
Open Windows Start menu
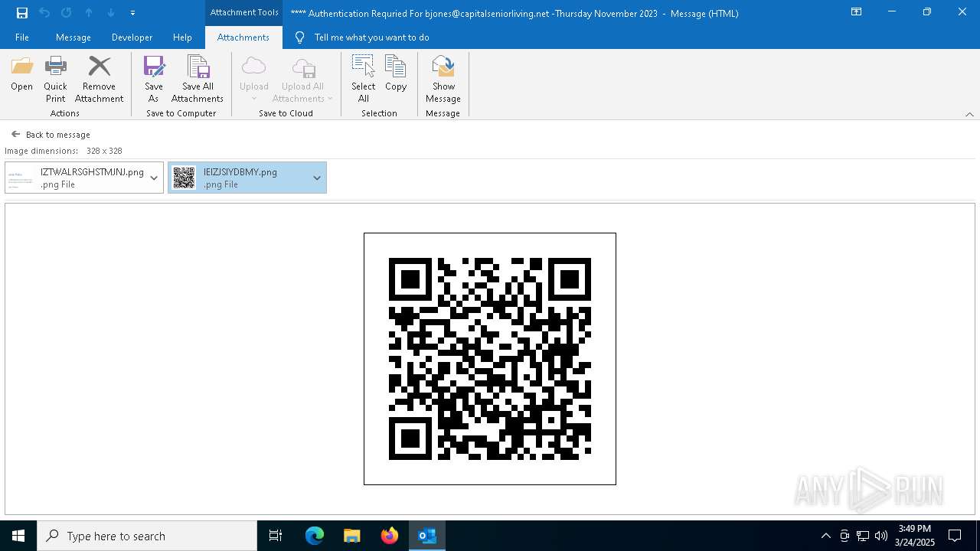coord(18,536)
